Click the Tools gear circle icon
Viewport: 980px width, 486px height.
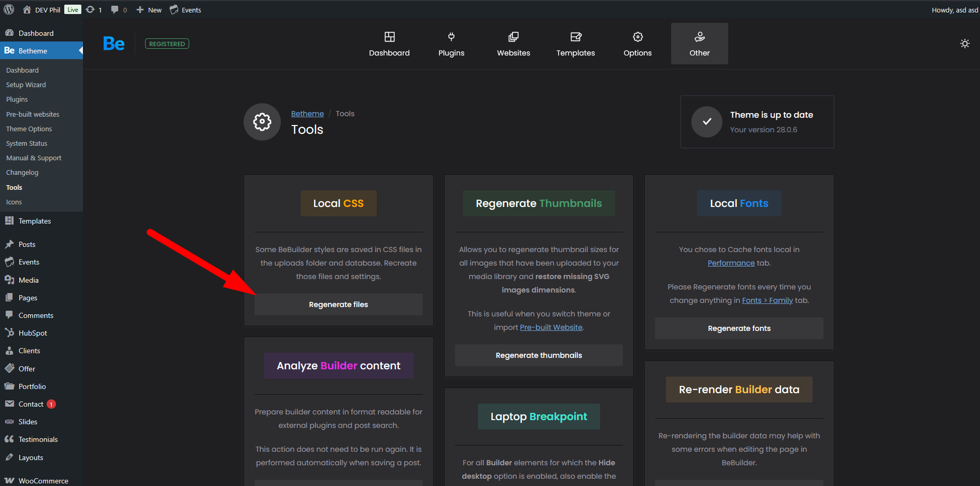coord(262,122)
